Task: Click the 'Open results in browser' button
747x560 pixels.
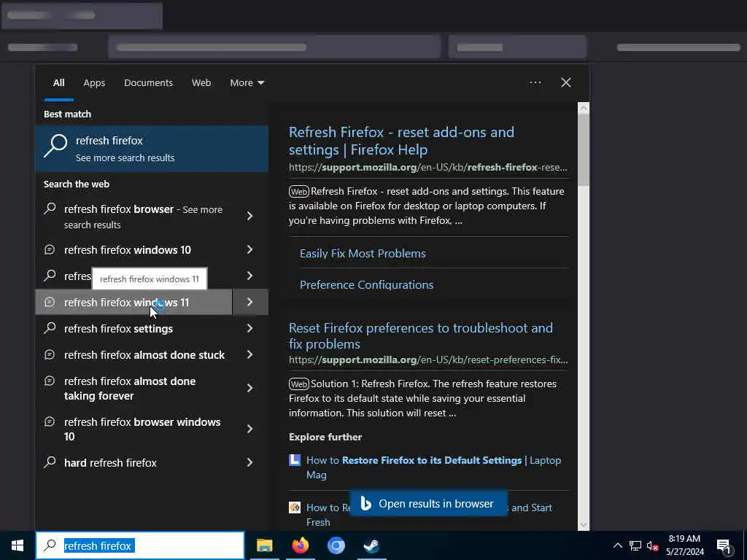Action: [428, 503]
